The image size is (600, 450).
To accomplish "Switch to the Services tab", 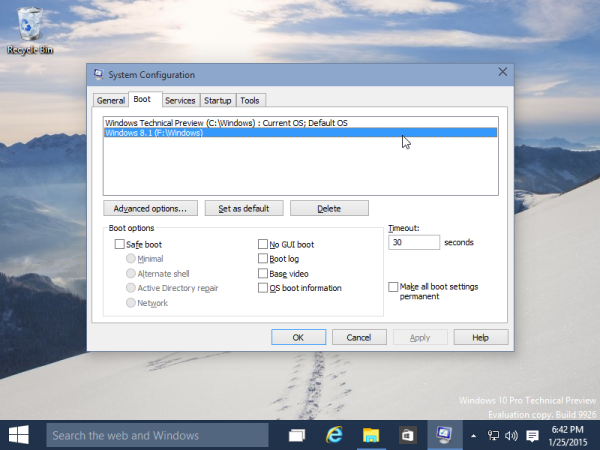I will point(180,100).
